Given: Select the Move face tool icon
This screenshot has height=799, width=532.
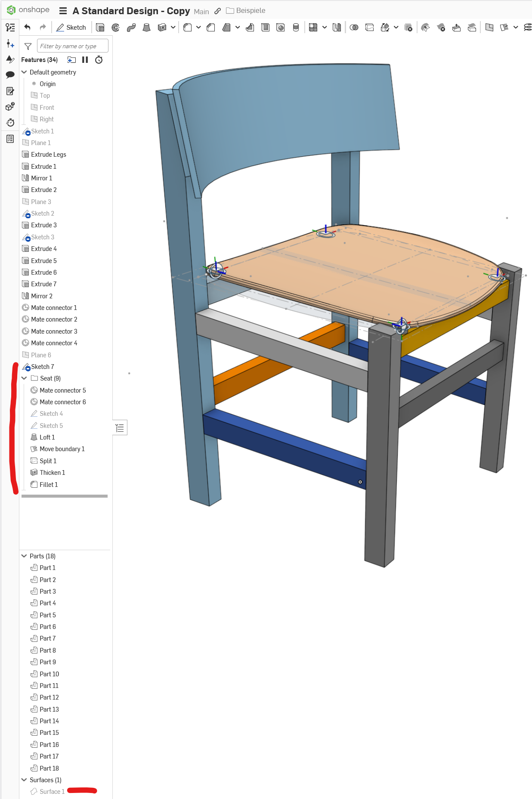Looking at the screenshot, I should pyautogui.click(x=456, y=28).
